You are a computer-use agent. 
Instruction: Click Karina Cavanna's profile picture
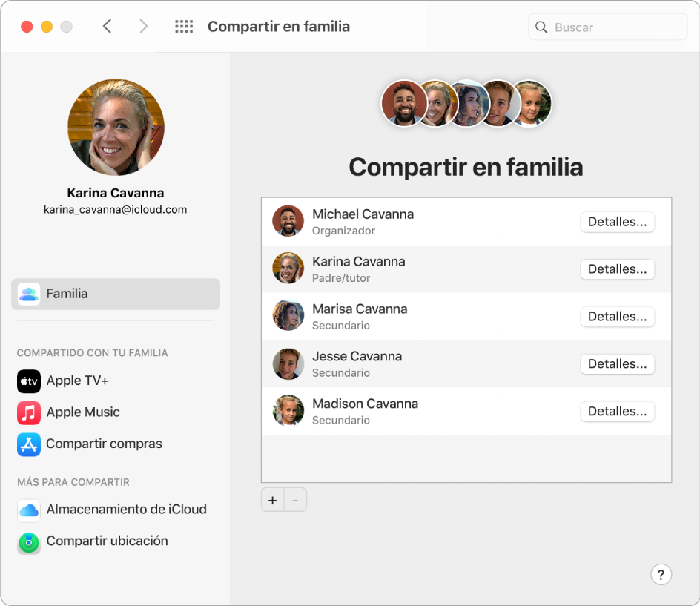click(x=116, y=127)
